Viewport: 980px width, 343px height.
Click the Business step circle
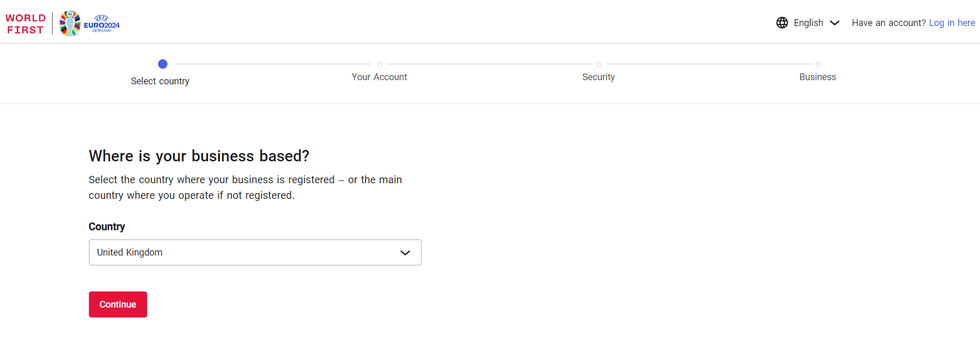pyautogui.click(x=818, y=65)
